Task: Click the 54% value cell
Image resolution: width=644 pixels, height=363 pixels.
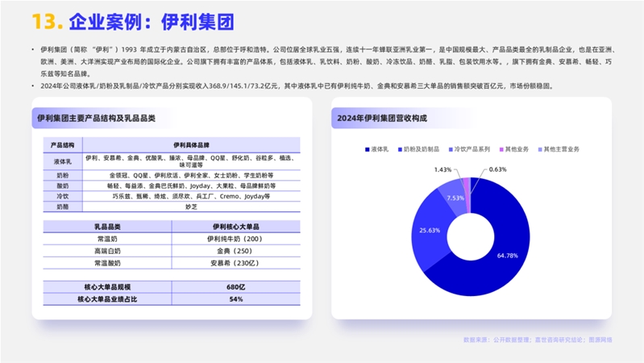Action: point(236,299)
